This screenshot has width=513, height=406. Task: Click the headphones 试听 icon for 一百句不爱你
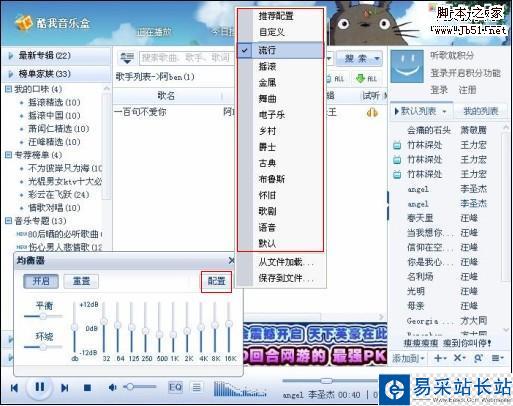(x=372, y=113)
